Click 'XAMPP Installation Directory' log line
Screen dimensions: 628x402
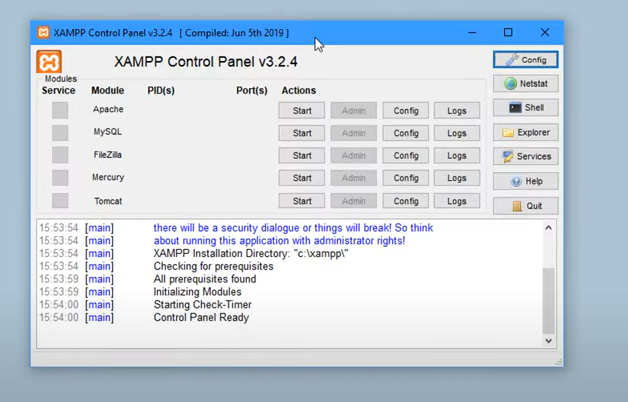point(251,253)
